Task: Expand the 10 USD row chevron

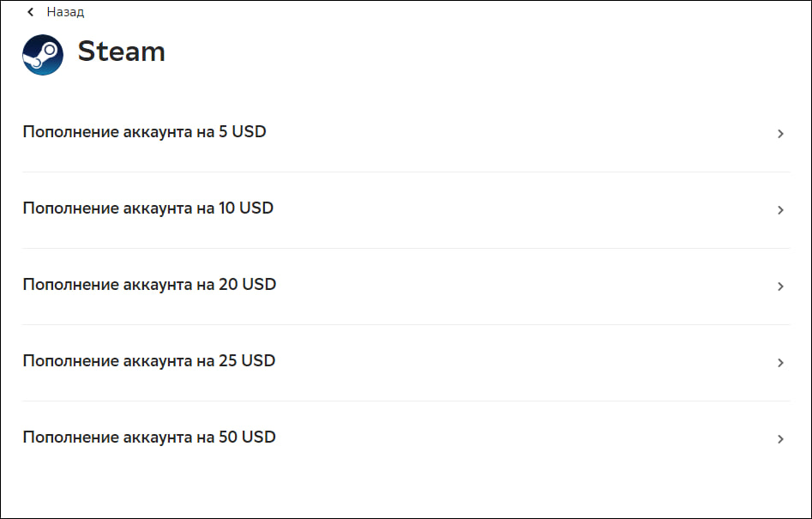Action: tap(780, 210)
